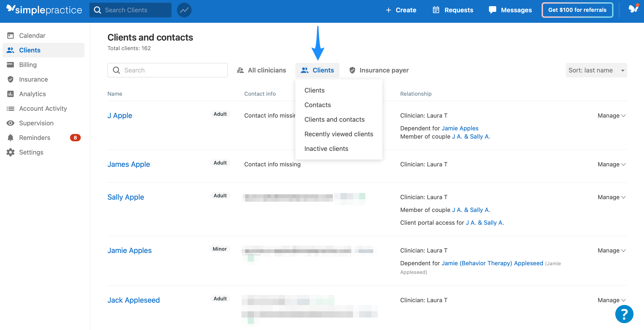This screenshot has height=330, width=644.
Task: Click the Get $100 for referrals button
Action: pyautogui.click(x=577, y=10)
